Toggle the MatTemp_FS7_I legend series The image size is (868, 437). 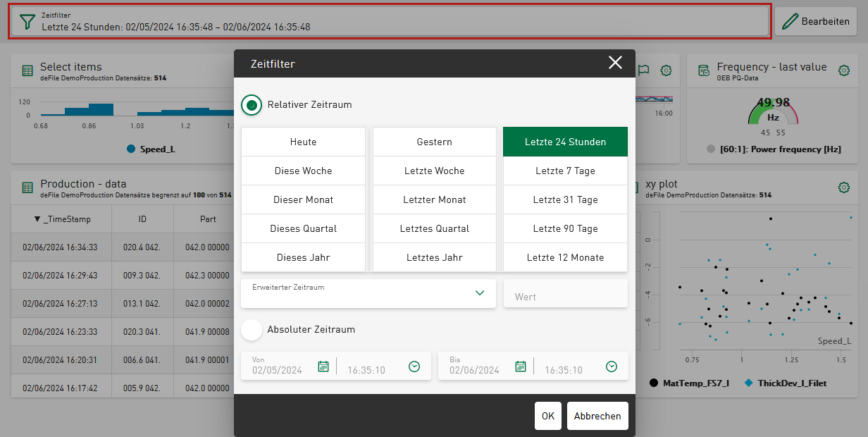[654, 383]
